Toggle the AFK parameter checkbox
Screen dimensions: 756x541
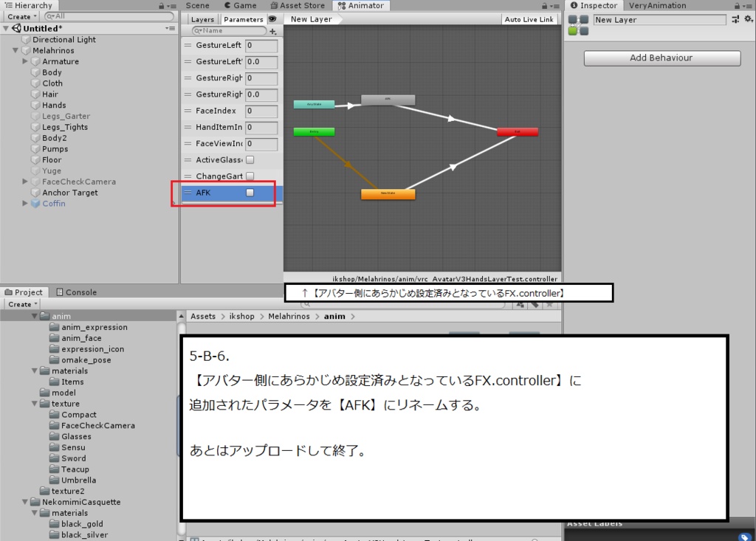[x=250, y=193]
